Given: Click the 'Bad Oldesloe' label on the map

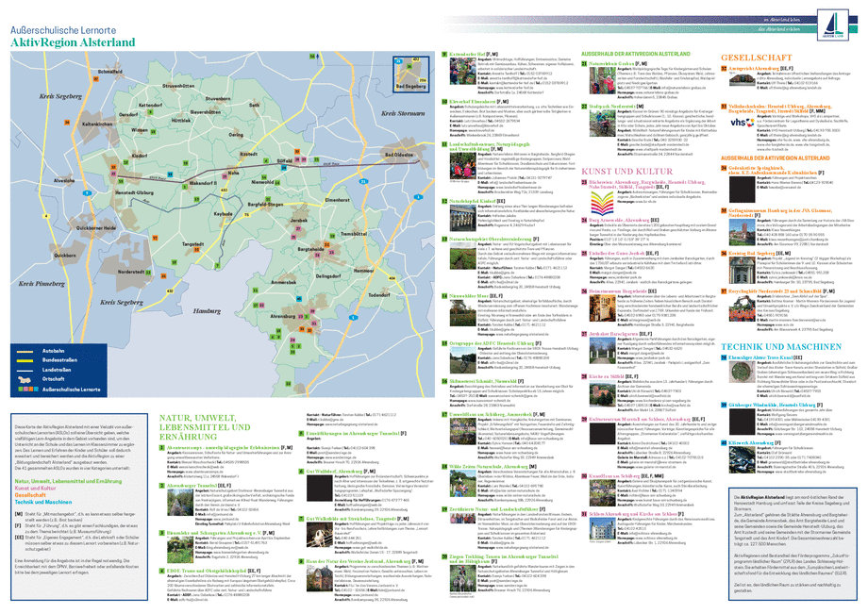Looking at the screenshot, I should (x=399, y=155).
